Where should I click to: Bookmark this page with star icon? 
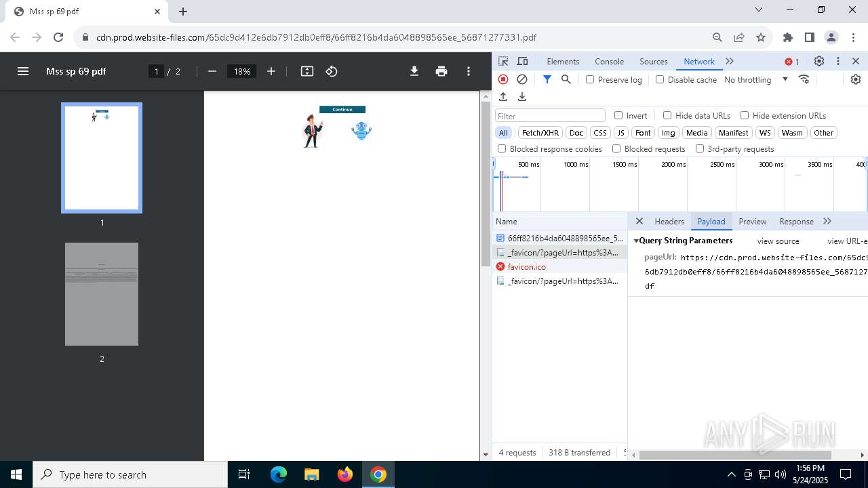click(761, 37)
